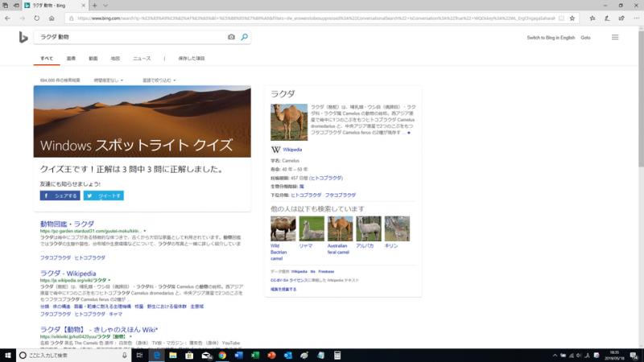Go back in Edge browser
This screenshot has width=644, height=362.
pyautogui.click(x=7, y=18)
